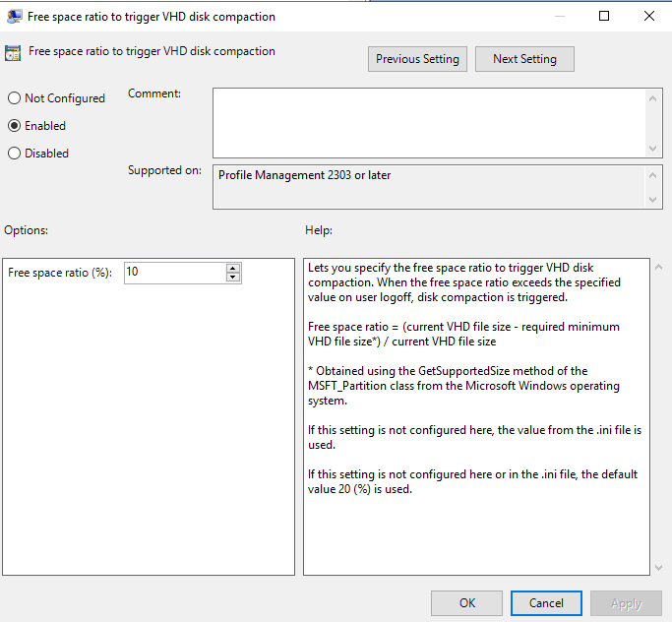The image size is (672, 622).
Task: Select the Enabled radio button
Action: (x=14, y=126)
